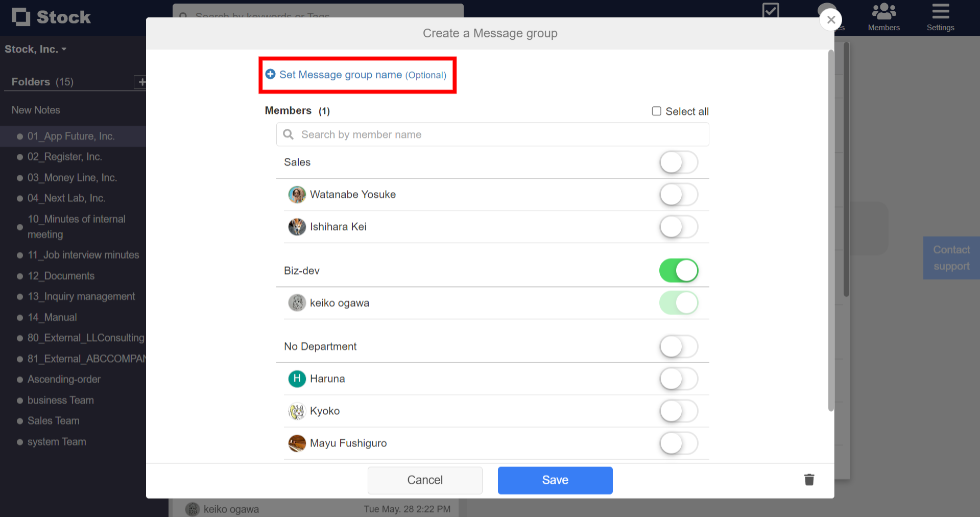Click the trash icon to delete the group

[808, 480]
